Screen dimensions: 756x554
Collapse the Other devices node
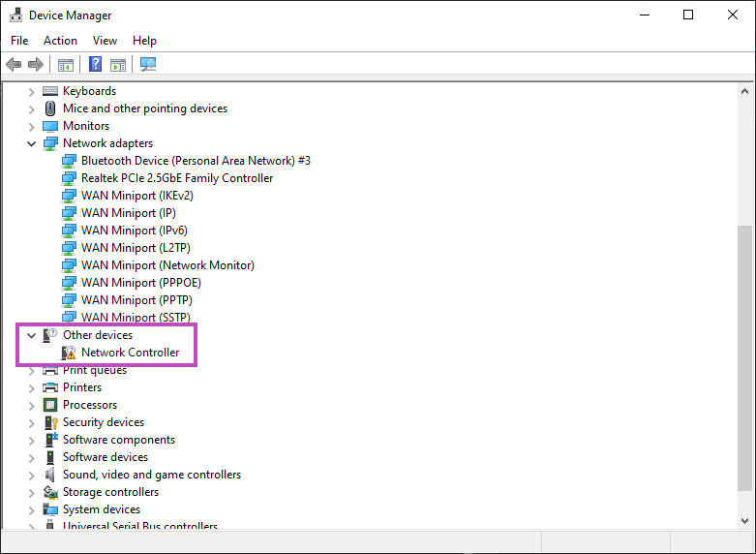click(x=31, y=335)
